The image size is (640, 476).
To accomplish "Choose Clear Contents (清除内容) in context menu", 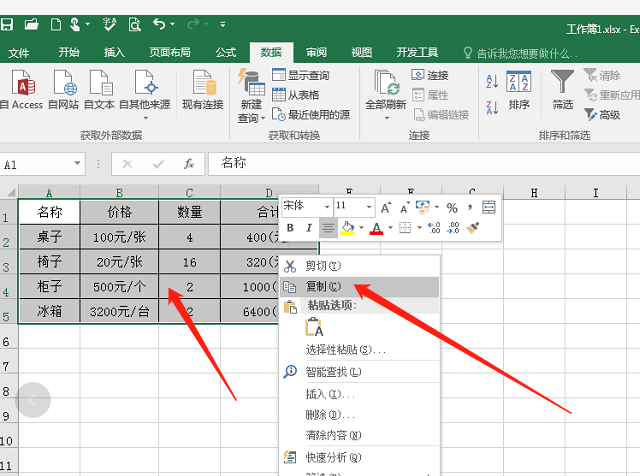I will pyautogui.click(x=360, y=435).
